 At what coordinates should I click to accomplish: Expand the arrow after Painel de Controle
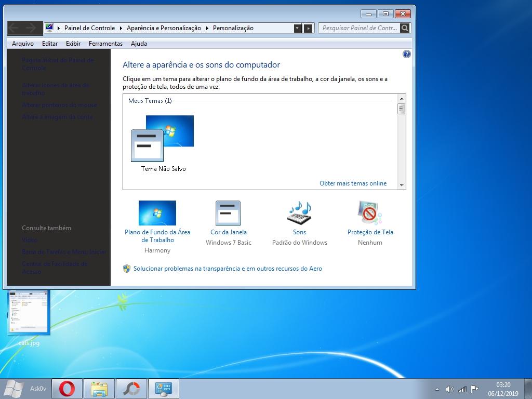click(121, 28)
